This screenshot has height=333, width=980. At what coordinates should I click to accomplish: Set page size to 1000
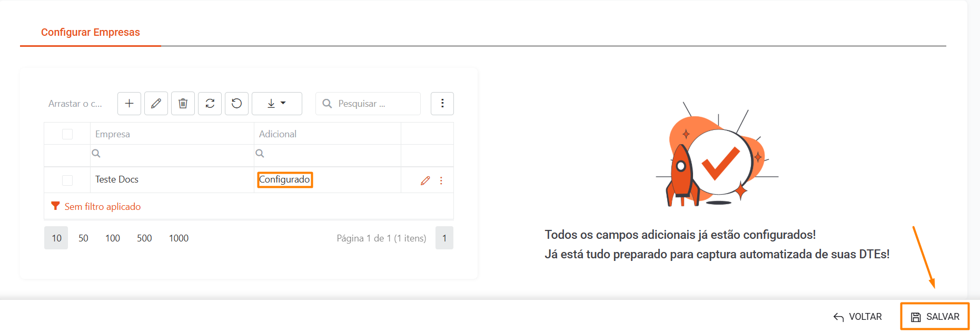pyautogui.click(x=179, y=238)
